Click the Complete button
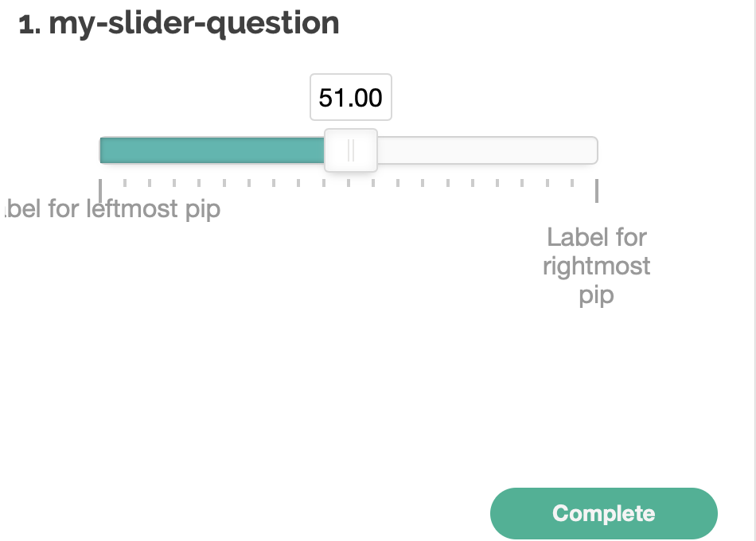756x541 pixels. click(x=603, y=513)
